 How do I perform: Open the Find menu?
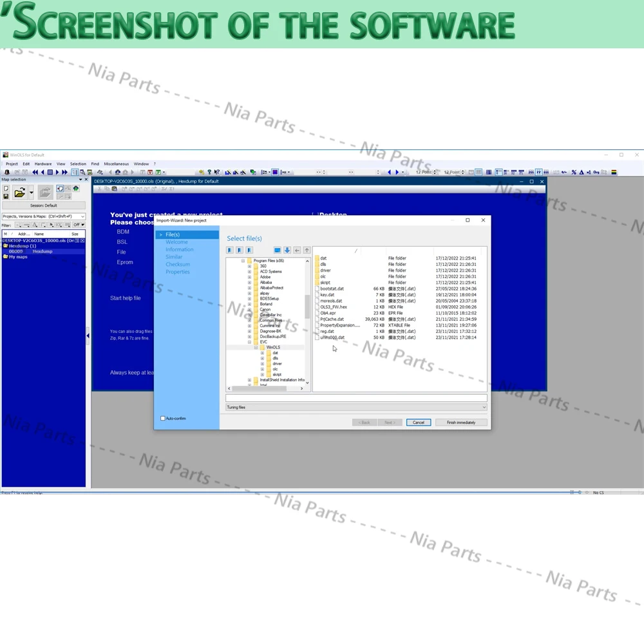coord(95,164)
